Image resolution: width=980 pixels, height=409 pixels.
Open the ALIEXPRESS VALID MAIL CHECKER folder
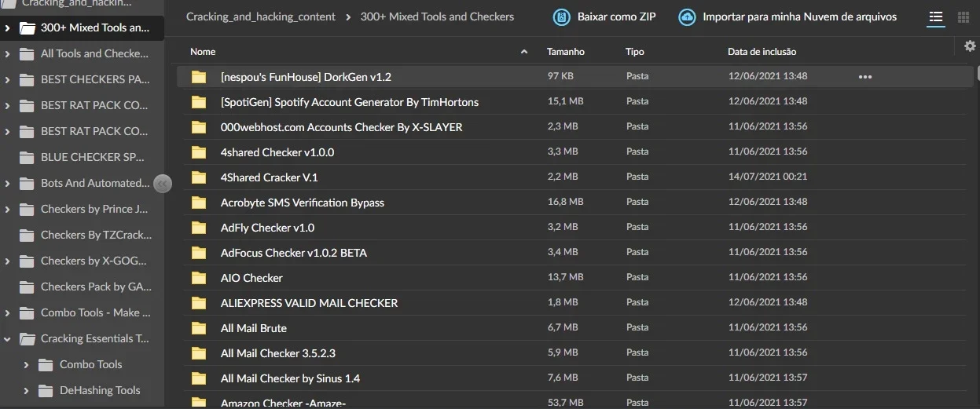309,303
